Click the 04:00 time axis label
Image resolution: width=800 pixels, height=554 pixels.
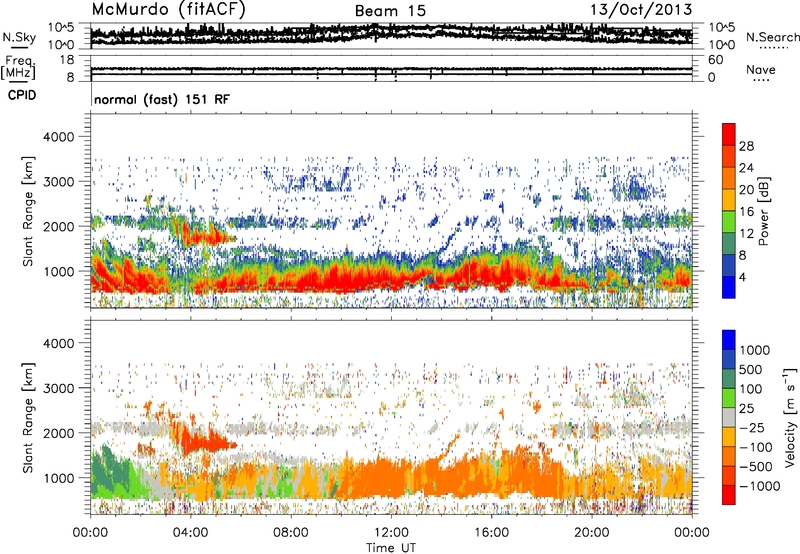tap(191, 532)
